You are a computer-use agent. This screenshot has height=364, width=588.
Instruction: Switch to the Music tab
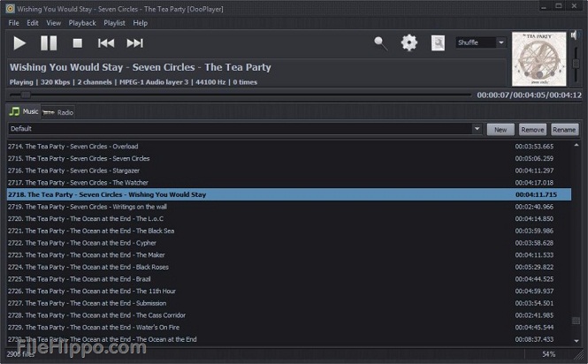point(24,111)
